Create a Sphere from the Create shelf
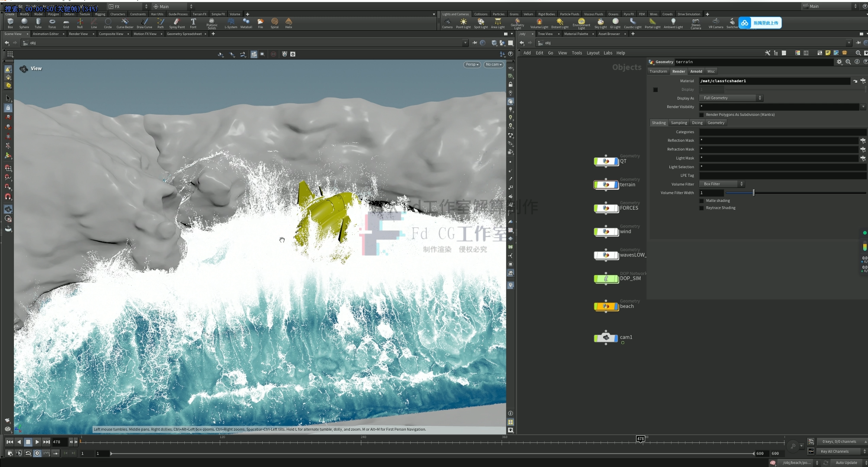868x467 pixels. coord(24,23)
